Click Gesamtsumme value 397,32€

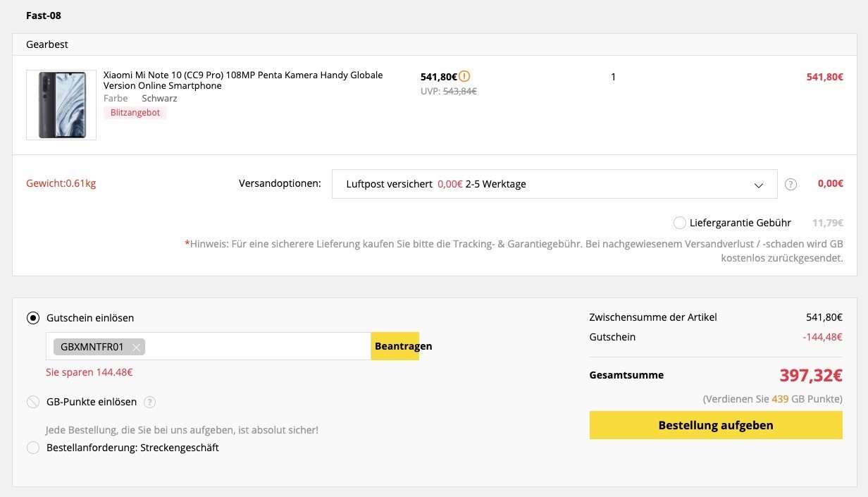[811, 375]
